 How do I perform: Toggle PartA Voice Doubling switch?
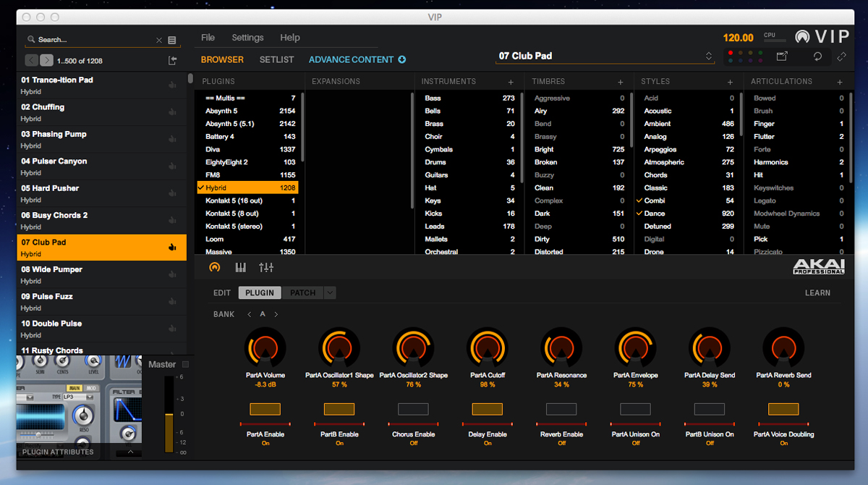tap(783, 409)
